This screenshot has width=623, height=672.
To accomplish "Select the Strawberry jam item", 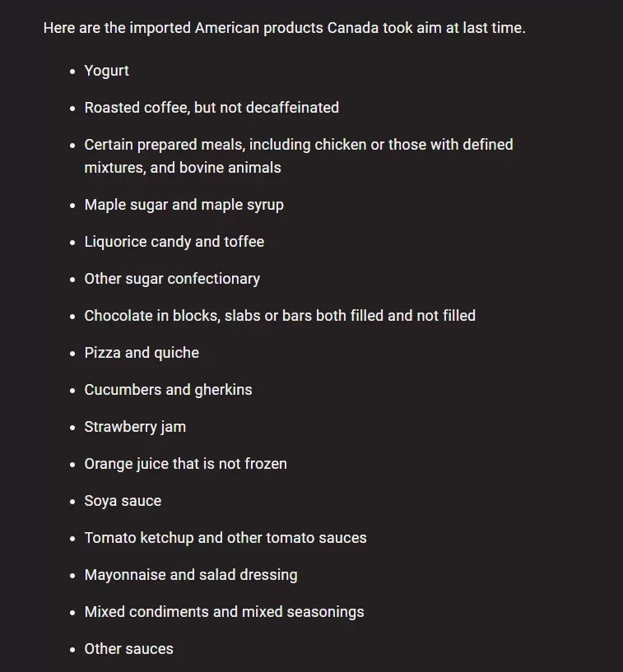I will coord(135,427).
